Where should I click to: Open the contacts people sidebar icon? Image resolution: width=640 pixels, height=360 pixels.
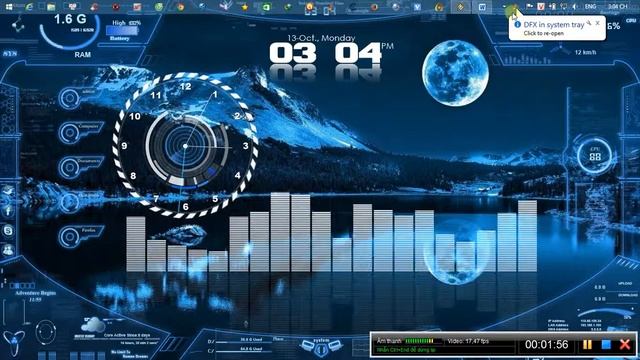(8, 250)
